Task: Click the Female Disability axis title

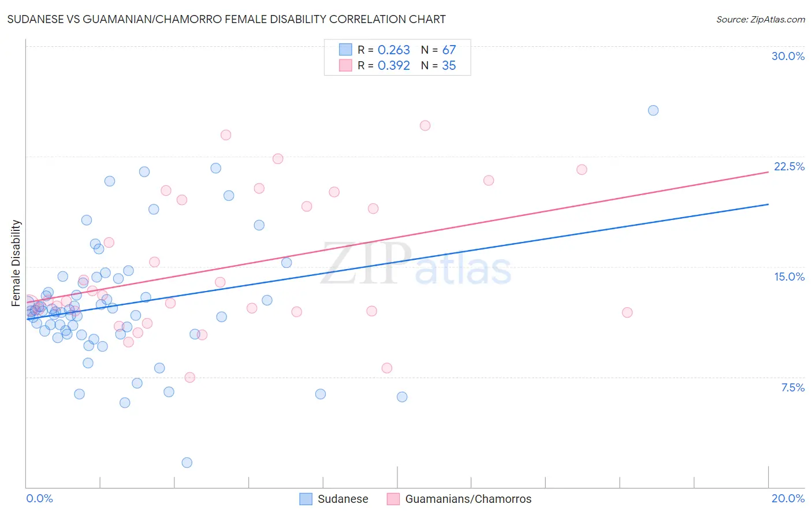Action: click(x=16, y=263)
